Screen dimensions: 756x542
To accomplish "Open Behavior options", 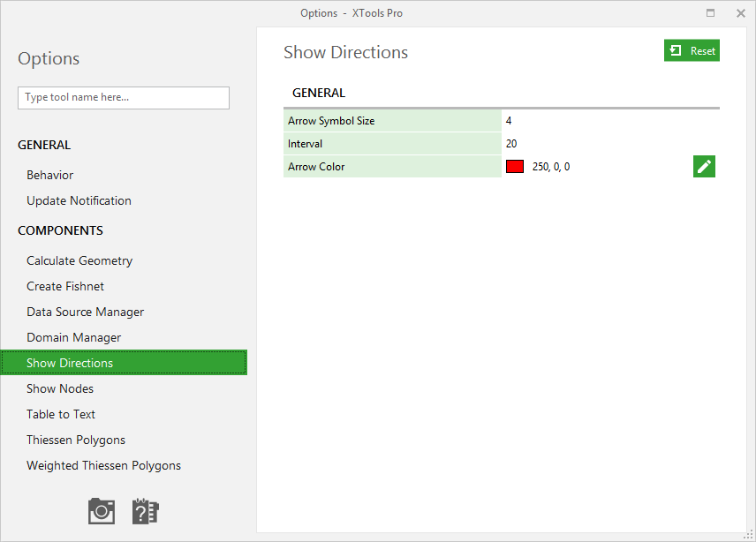I will pyautogui.click(x=50, y=175).
